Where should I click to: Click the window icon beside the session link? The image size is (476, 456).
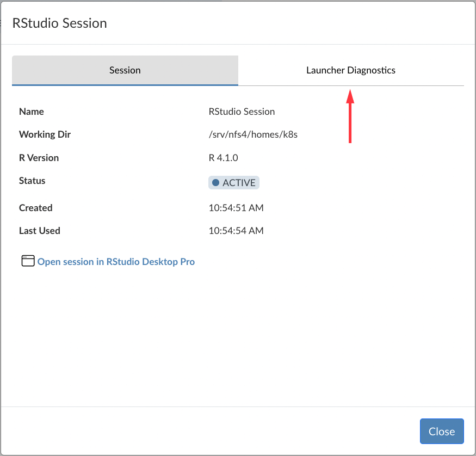click(27, 261)
